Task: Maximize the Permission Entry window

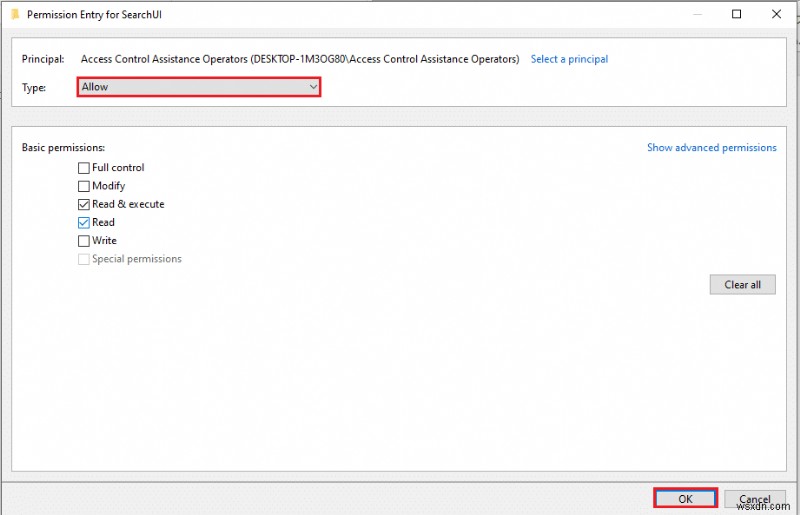Action: point(736,14)
